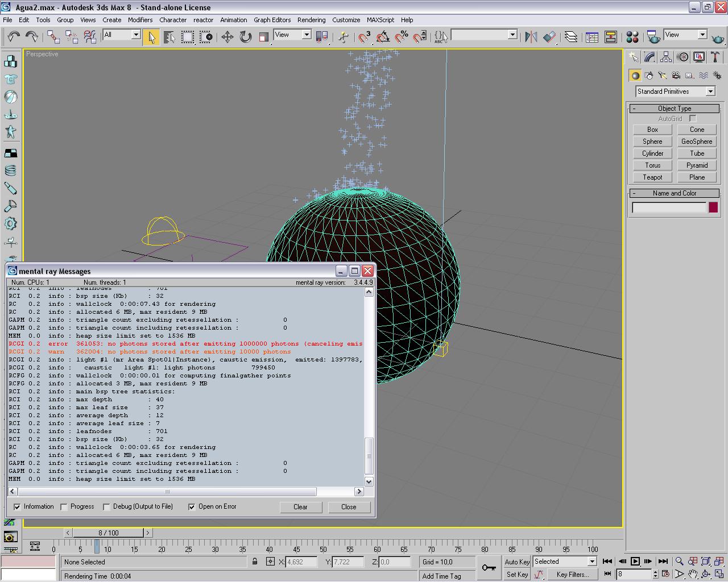The width and height of the screenshot is (728, 582).
Task: Uncheck the Open on Error option
Action: [x=192, y=507]
